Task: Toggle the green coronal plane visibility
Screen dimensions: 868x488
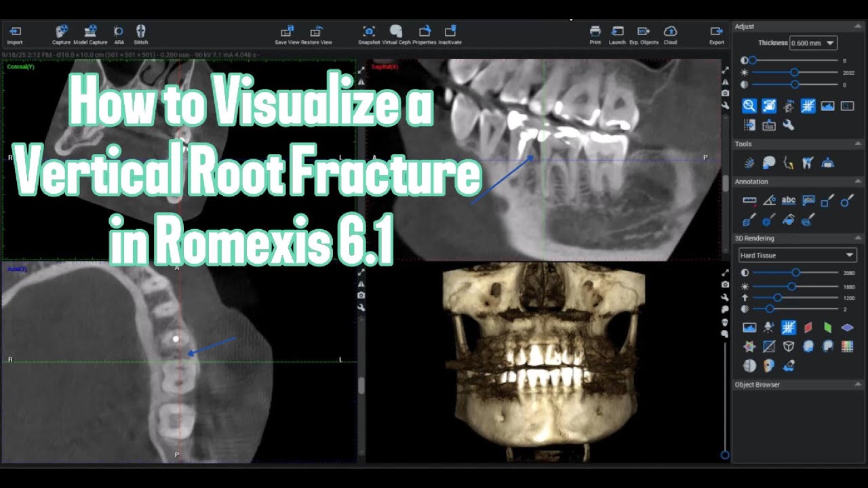Action: [827, 327]
